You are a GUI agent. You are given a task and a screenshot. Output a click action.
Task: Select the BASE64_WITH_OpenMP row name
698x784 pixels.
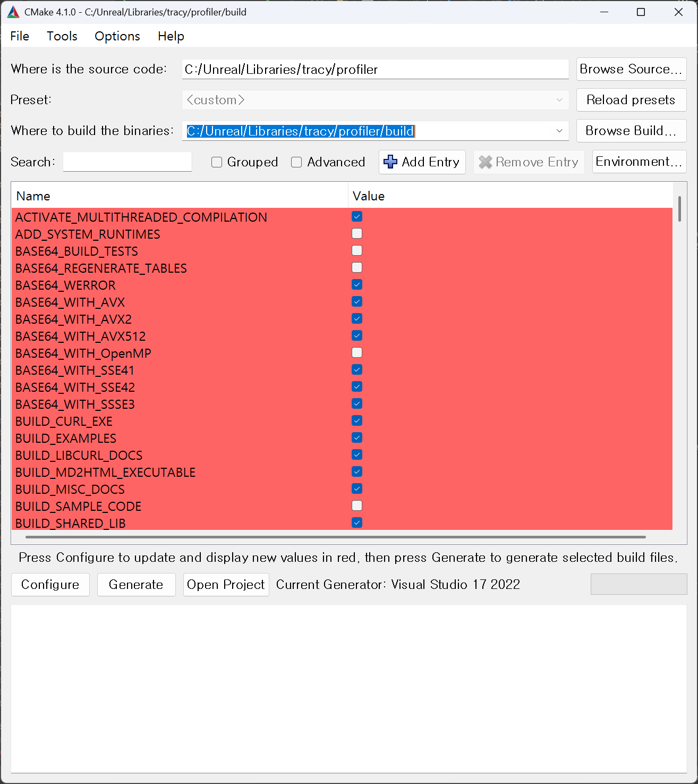pyautogui.click(x=83, y=353)
